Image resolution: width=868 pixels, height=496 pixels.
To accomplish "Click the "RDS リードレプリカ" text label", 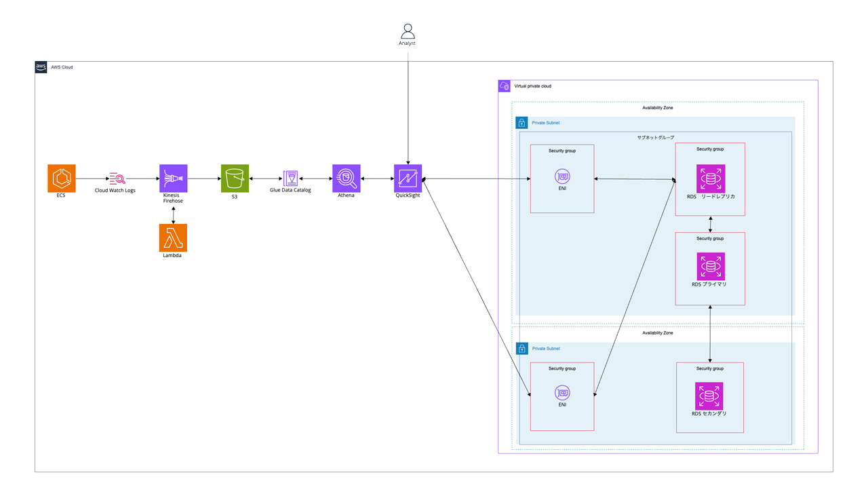I will coord(711,197).
